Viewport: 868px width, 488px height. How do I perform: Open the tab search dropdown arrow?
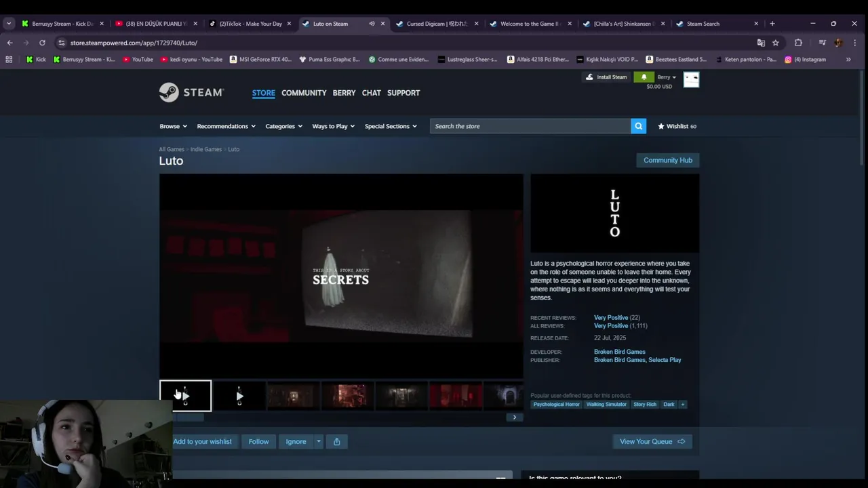click(9, 24)
